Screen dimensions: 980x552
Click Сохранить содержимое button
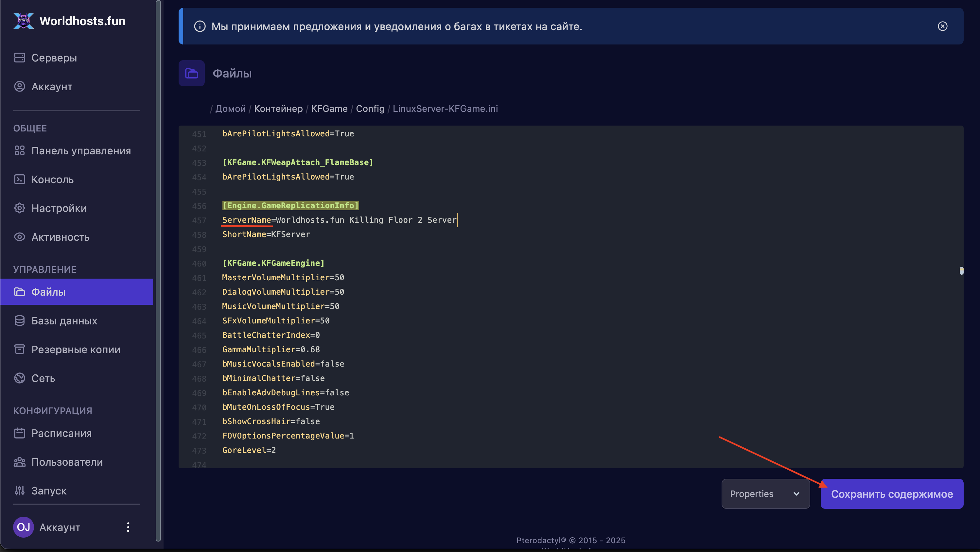click(x=891, y=494)
